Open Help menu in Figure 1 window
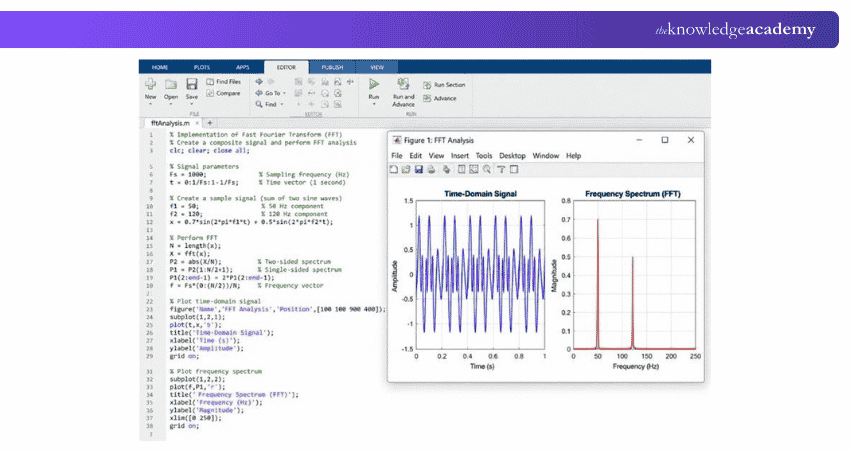 click(574, 156)
